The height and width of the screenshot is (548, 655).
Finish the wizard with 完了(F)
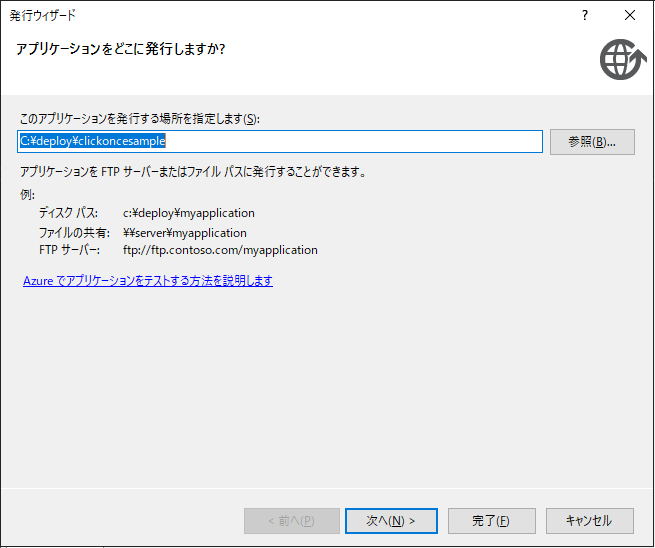click(492, 521)
